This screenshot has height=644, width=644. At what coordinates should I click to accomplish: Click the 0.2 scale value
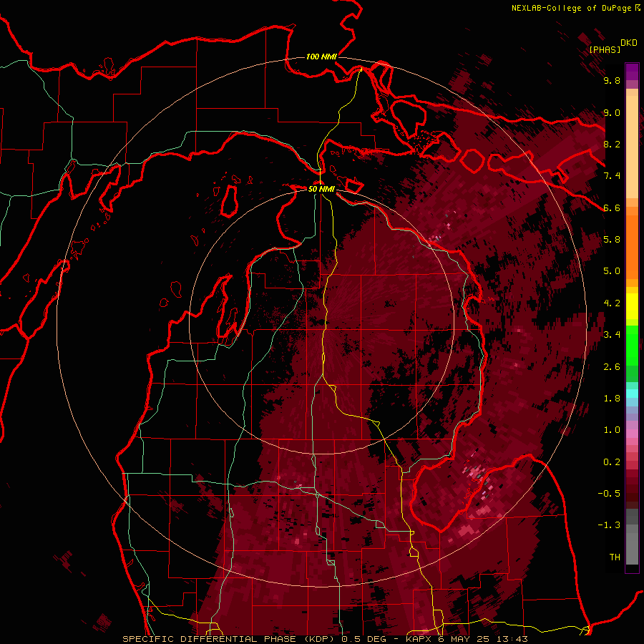(612, 462)
